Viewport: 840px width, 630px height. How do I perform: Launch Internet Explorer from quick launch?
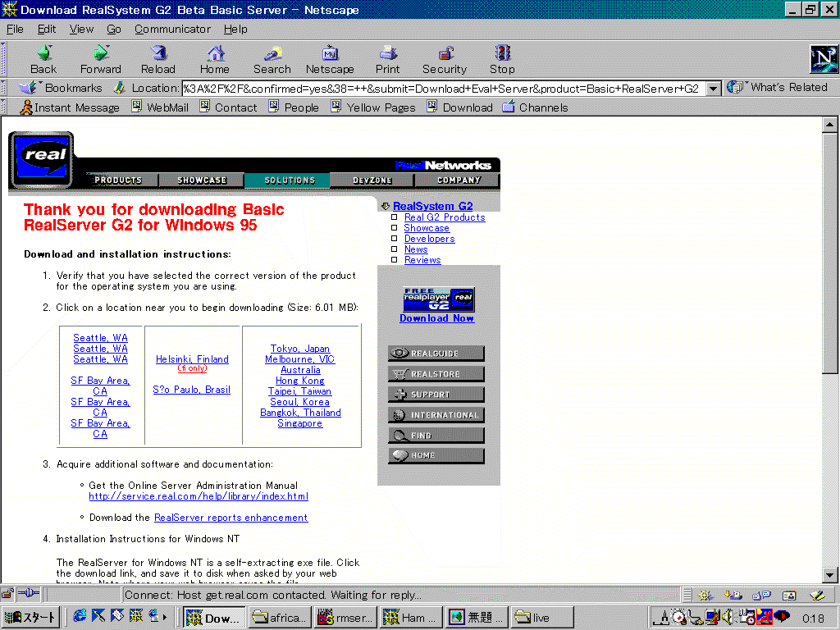point(80,616)
